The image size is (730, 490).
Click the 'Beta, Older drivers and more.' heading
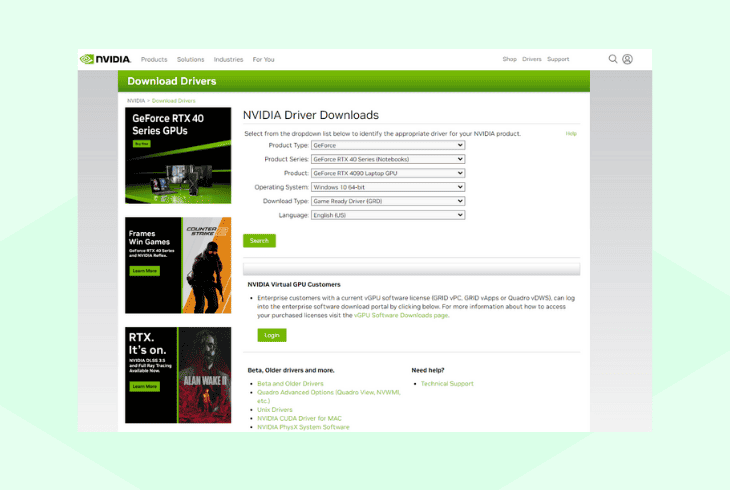click(x=291, y=370)
